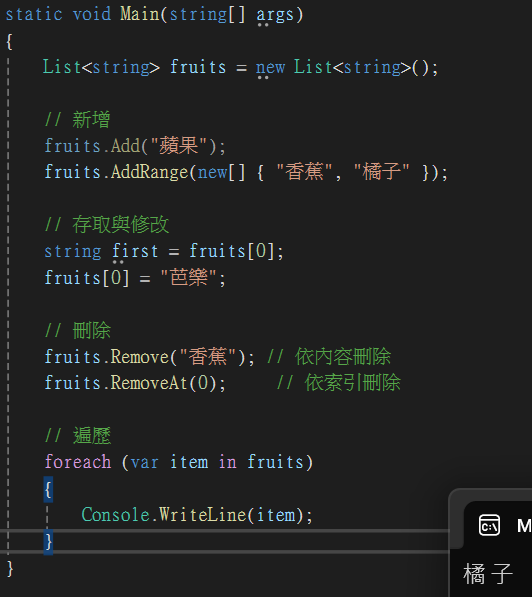532x597 pixels.
Task: Click the highlighted closing brace of foreach
Action: pos(48,542)
